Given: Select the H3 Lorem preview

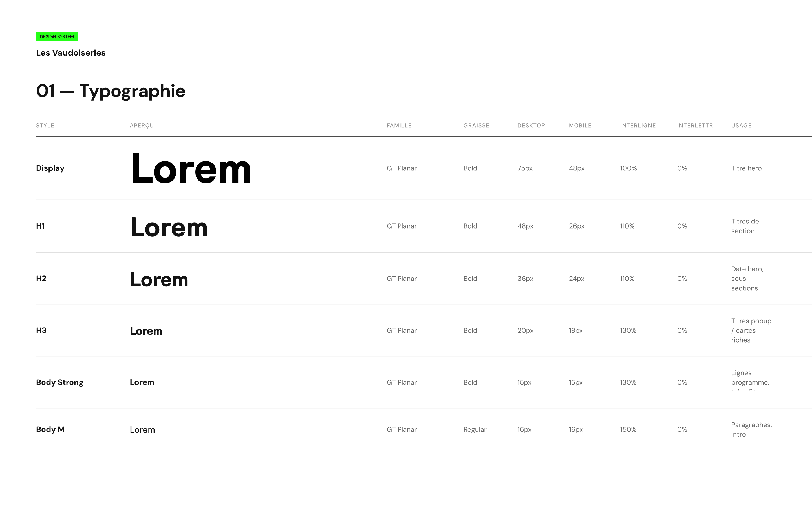Looking at the screenshot, I should coord(146,331).
